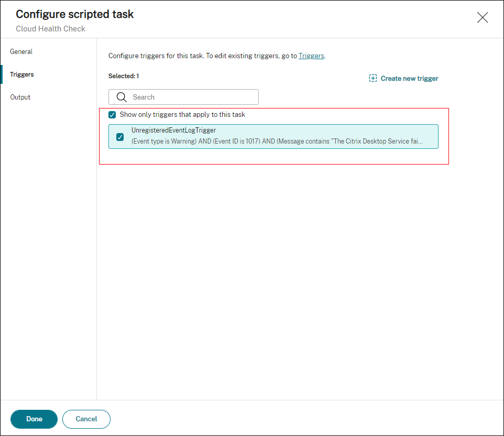The image size is (504, 436).
Task: Click the Event type is Warning condition text
Action: coord(277,141)
